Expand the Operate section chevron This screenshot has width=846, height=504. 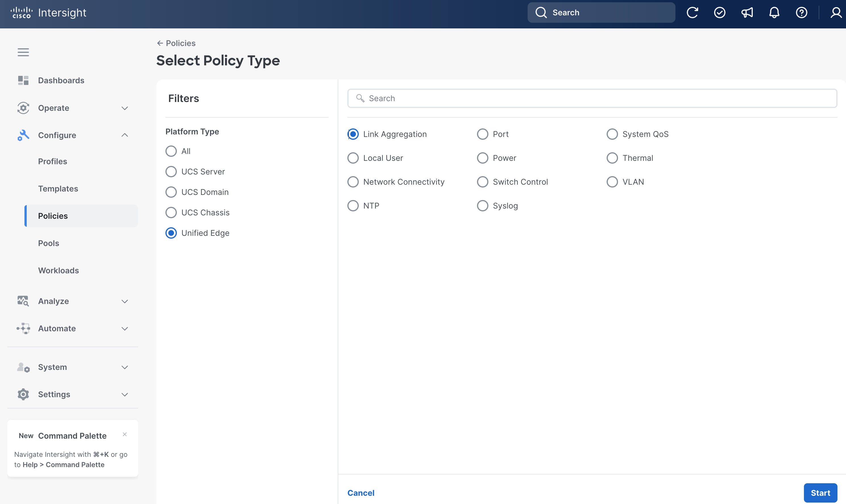coord(125,108)
